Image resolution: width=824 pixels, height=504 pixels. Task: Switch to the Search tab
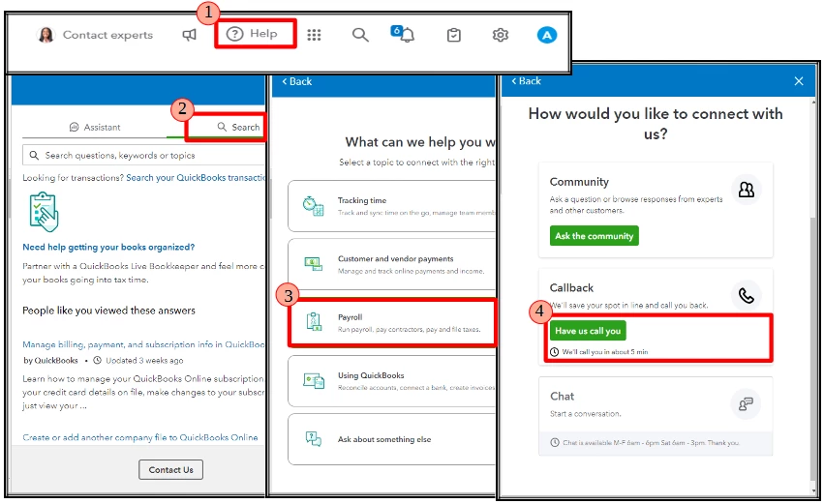tap(238, 127)
